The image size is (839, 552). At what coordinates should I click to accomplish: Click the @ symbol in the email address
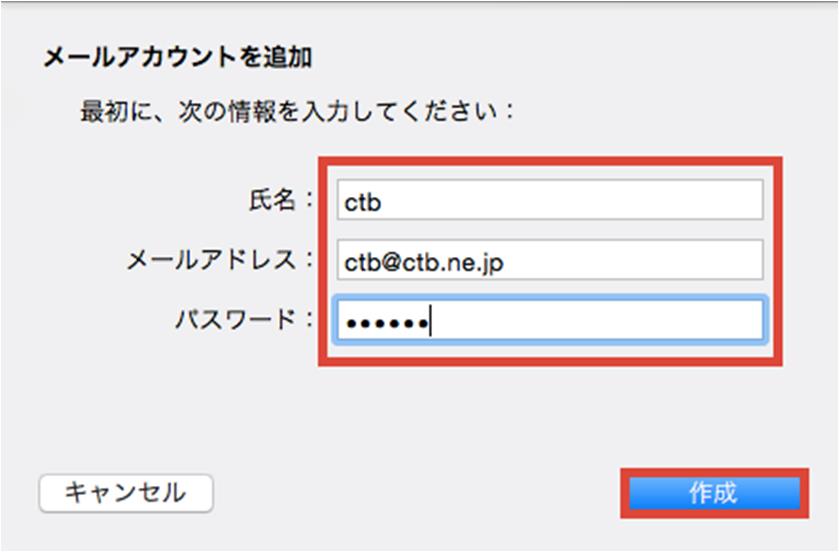pyautogui.click(x=392, y=262)
